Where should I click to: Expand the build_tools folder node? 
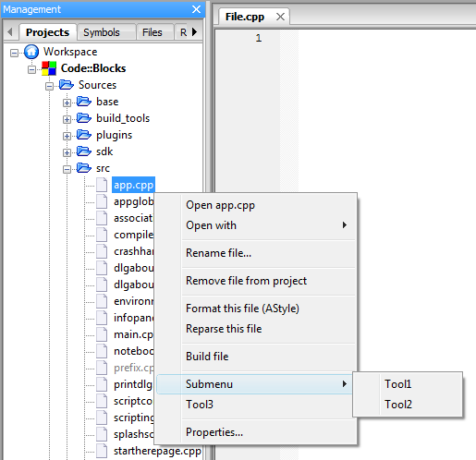click(x=67, y=119)
